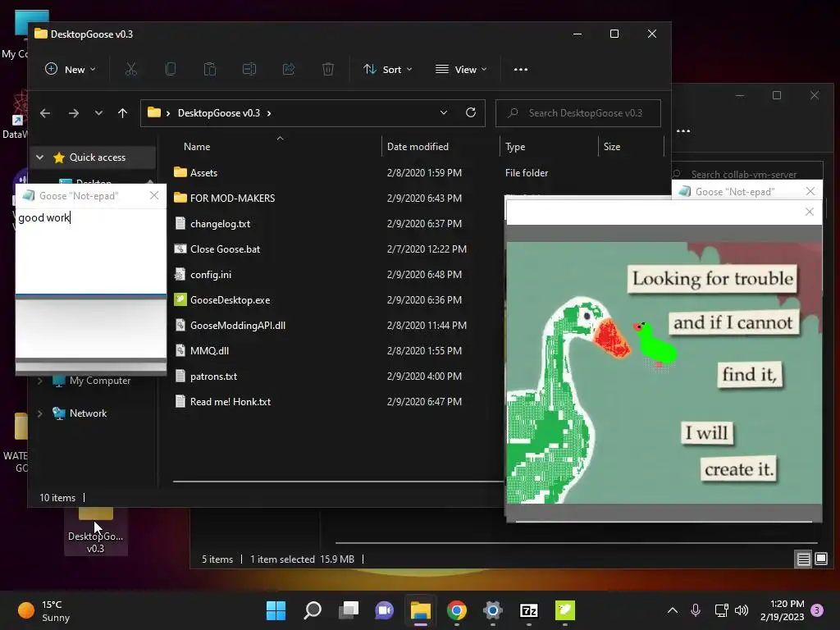The image size is (840, 630).
Task: Click the Desktop Goose taskbar icon
Action: [565, 610]
